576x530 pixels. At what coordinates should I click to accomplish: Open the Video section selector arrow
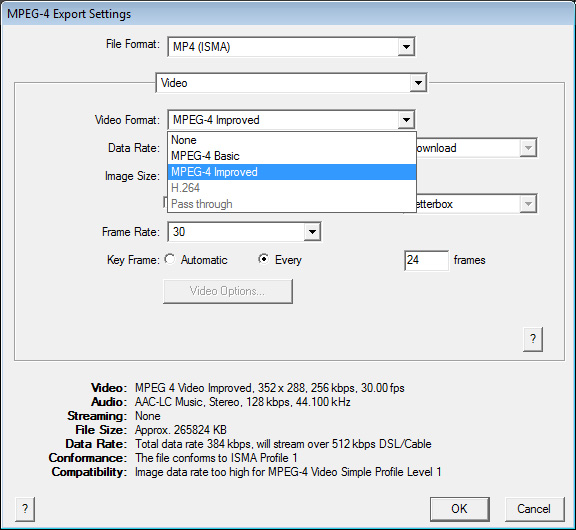(x=418, y=83)
